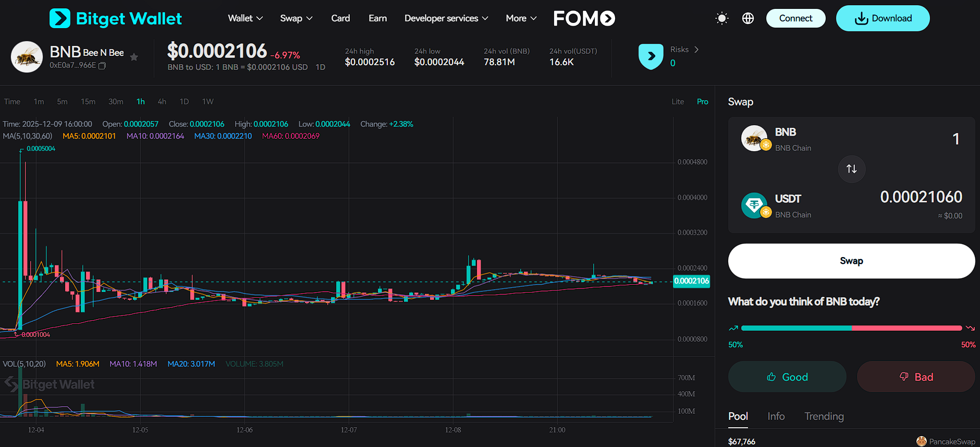Open the Info tab

(x=776, y=416)
